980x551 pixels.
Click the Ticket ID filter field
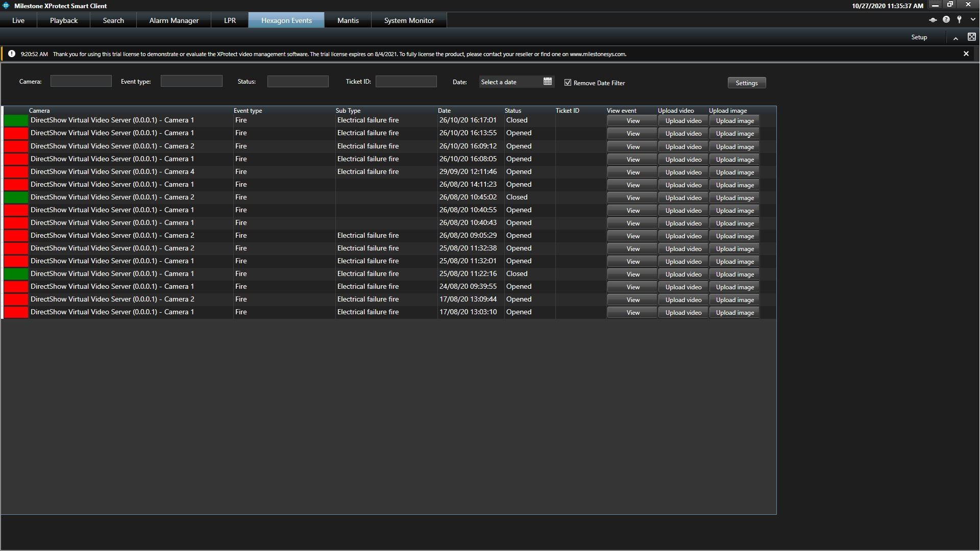pyautogui.click(x=406, y=81)
